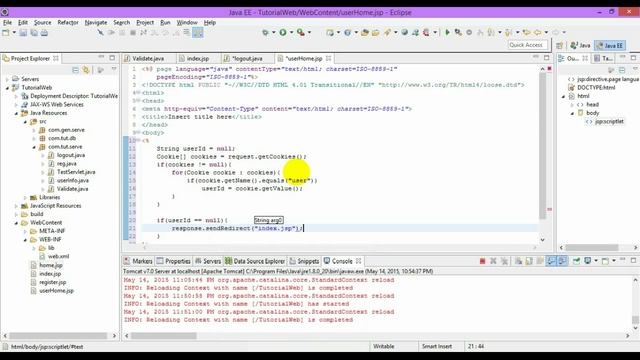Select jsp:scriptlet in Outline view
The height and width of the screenshot is (360, 640).
[609, 122]
